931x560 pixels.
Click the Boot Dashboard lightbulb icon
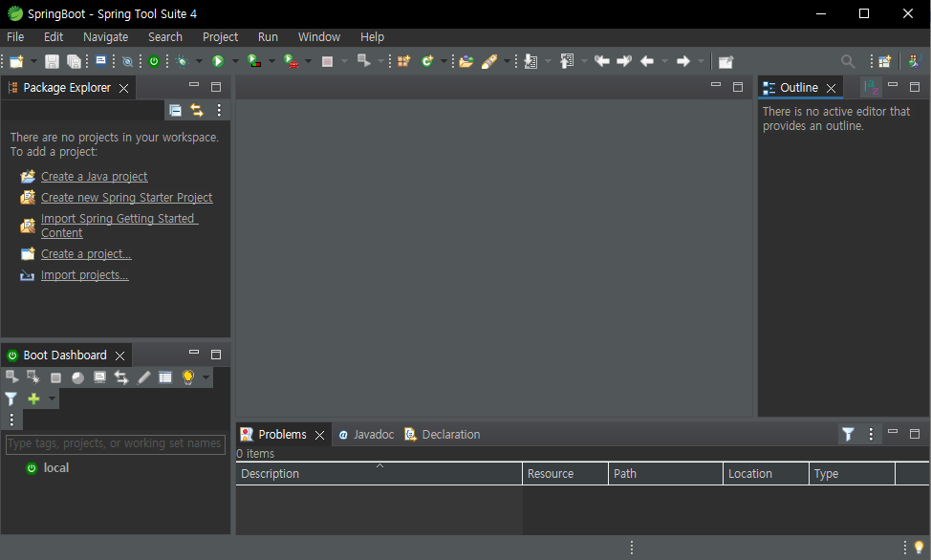pos(188,377)
